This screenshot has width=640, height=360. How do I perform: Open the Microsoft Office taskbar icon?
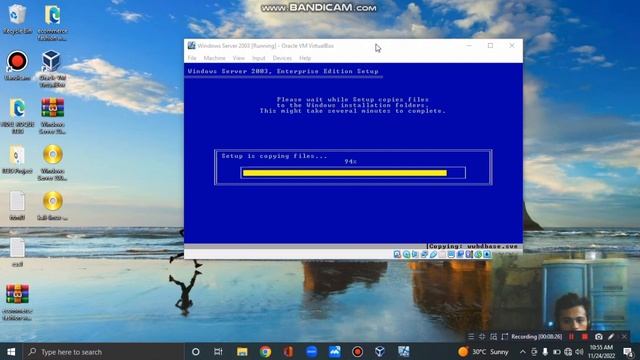point(288,351)
